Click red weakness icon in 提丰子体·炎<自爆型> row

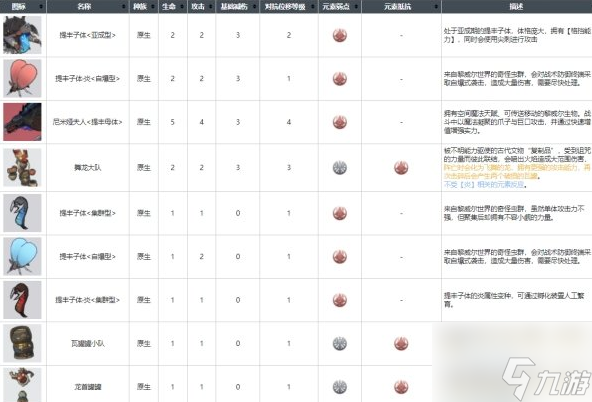coord(340,79)
